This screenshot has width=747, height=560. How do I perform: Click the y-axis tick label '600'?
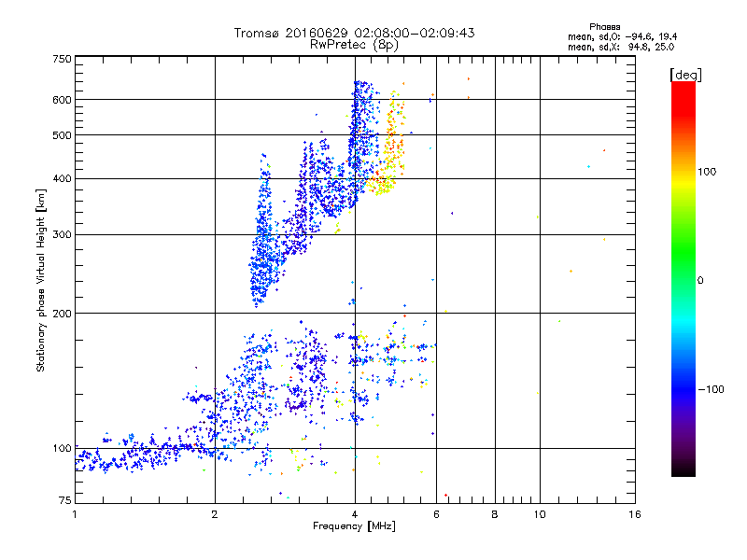pyautogui.click(x=62, y=100)
